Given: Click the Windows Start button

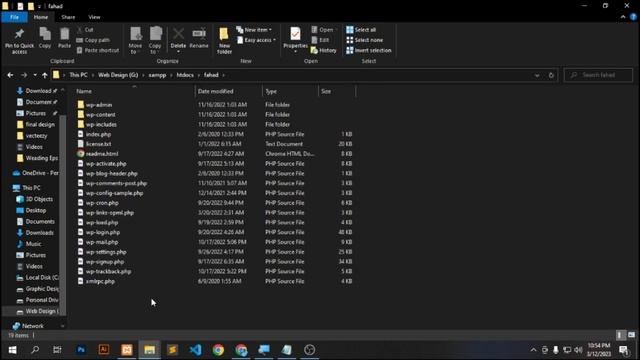Looking at the screenshot, I should click(x=12, y=350).
